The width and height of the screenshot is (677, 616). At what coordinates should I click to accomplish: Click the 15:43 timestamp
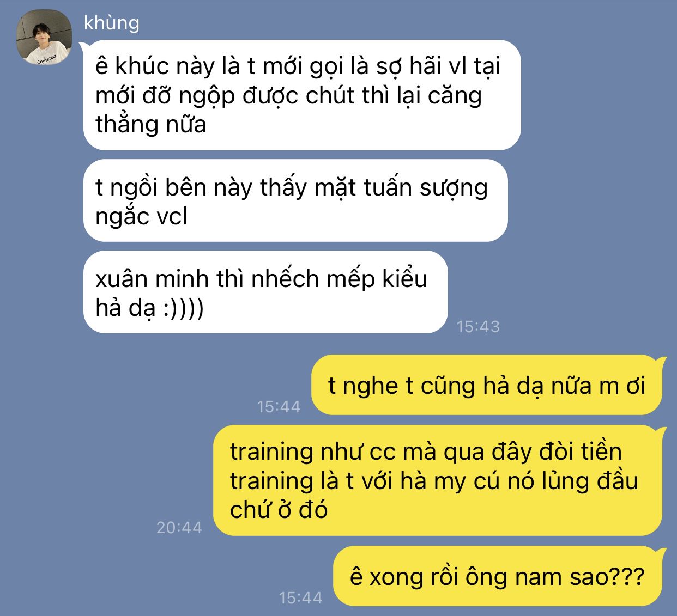click(x=478, y=326)
